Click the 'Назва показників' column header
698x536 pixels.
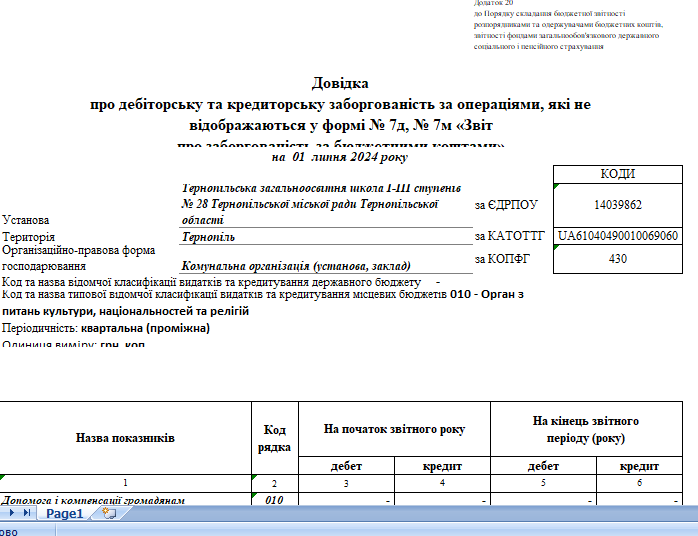[x=125, y=438]
